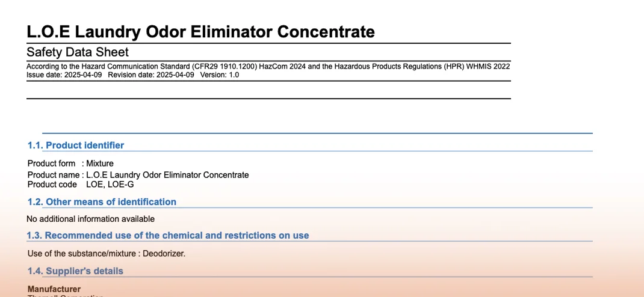Click the Issue date 2025-04-09 text
644x297 pixels.
(x=64, y=75)
